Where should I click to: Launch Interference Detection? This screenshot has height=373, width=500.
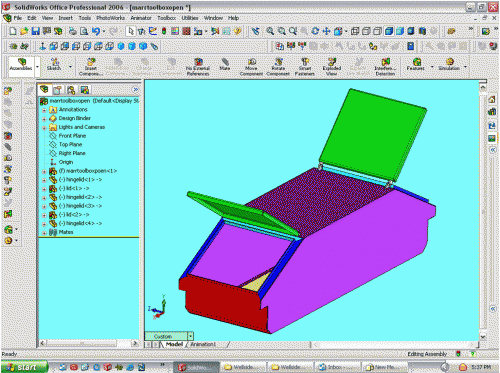click(385, 66)
